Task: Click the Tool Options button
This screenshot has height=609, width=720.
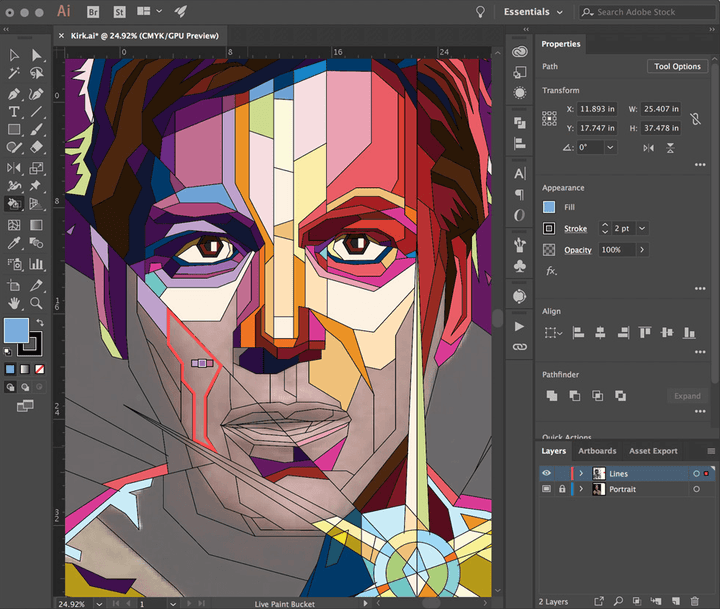Action: tap(677, 66)
